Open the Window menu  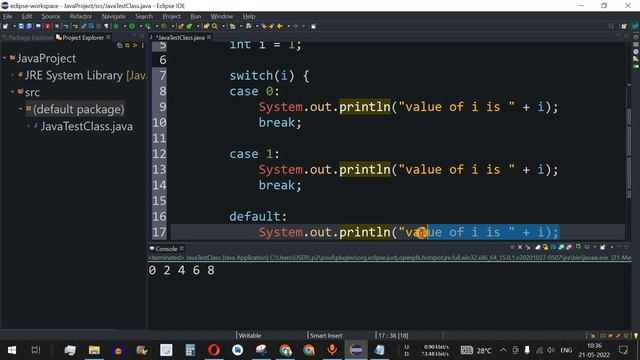pyautogui.click(x=222, y=16)
